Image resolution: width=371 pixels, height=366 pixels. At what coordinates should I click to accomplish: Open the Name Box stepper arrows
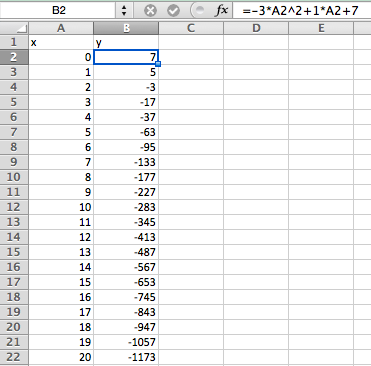(x=124, y=11)
